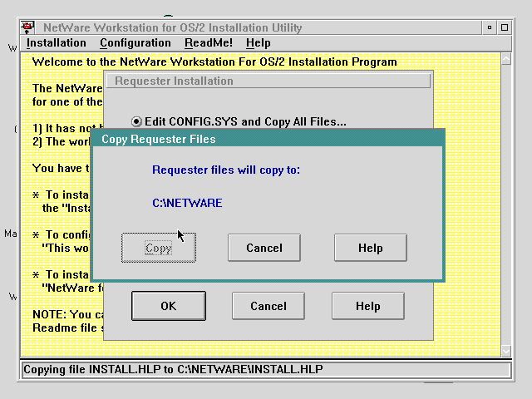Viewport: 532px width, 399px height.
Task: Click status bar text Copying file INSTALL.HLP
Action: 173,369
